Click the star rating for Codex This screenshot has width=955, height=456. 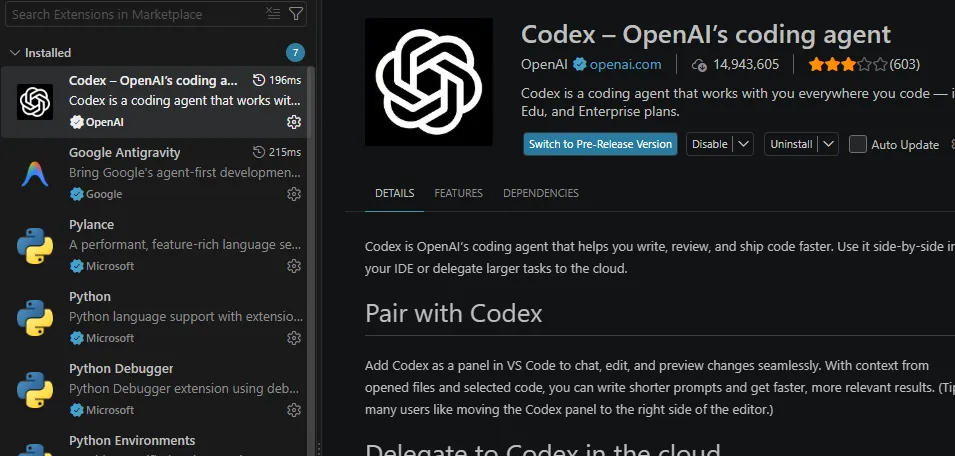click(x=848, y=64)
